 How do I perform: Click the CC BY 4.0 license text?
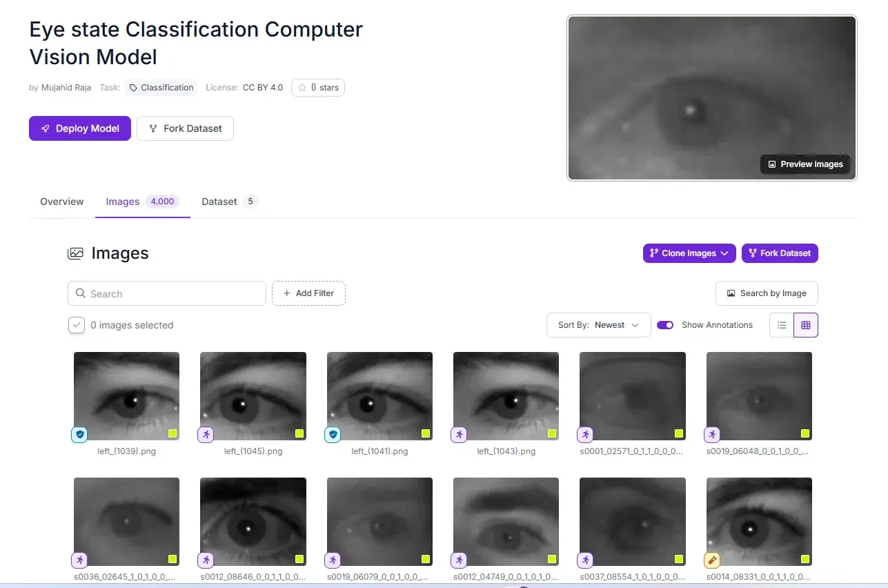(263, 88)
